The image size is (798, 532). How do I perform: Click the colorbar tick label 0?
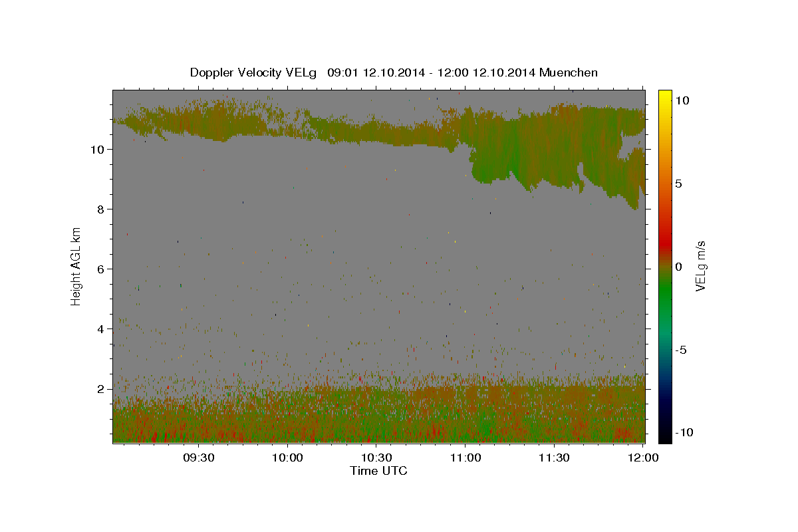tap(678, 267)
